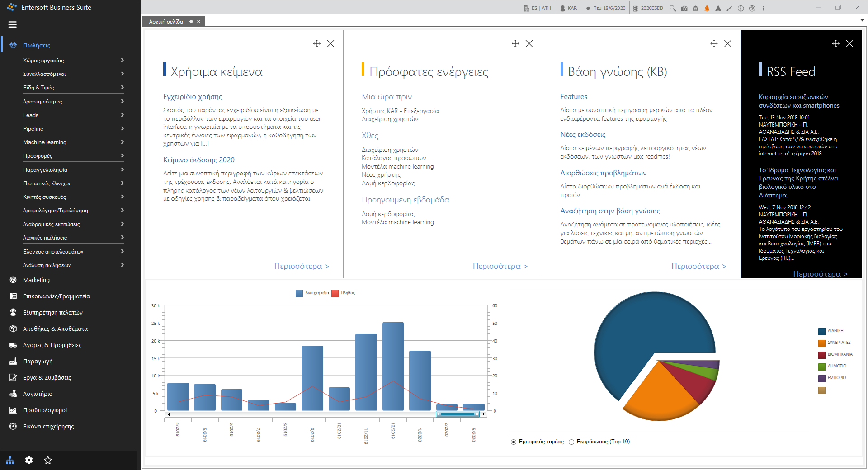Select the Εμπορικός τομέας radio button
The width and height of the screenshot is (868, 470).
coord(514,442)
